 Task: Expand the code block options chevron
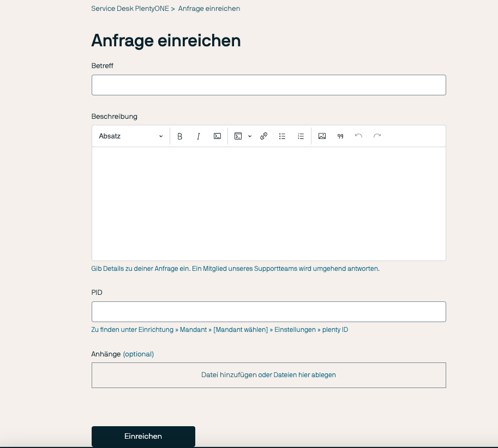(250, 136)
